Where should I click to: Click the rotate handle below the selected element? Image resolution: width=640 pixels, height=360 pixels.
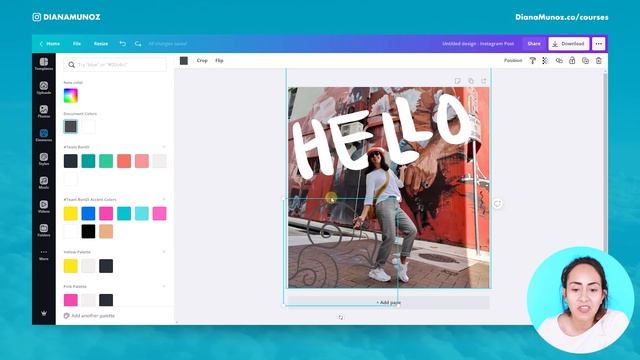click(x=340, y=317)
